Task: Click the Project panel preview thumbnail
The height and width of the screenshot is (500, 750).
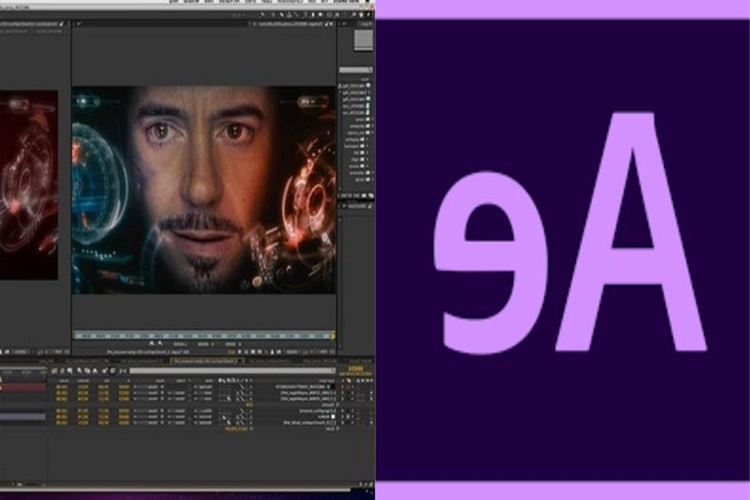Action: pyautogui.click(x=364, y=40)
